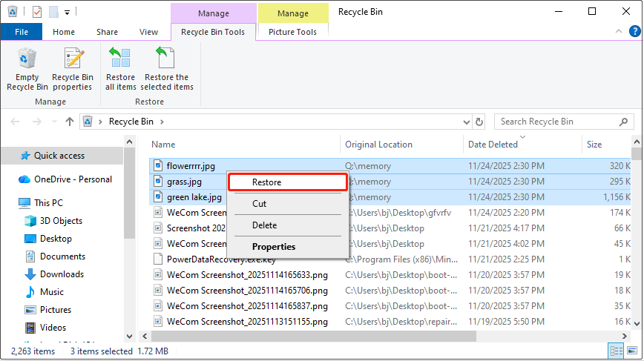644x361 pixels.
Task: Click the horizontal scrollbar left arrow
Action: click(145, 336)
